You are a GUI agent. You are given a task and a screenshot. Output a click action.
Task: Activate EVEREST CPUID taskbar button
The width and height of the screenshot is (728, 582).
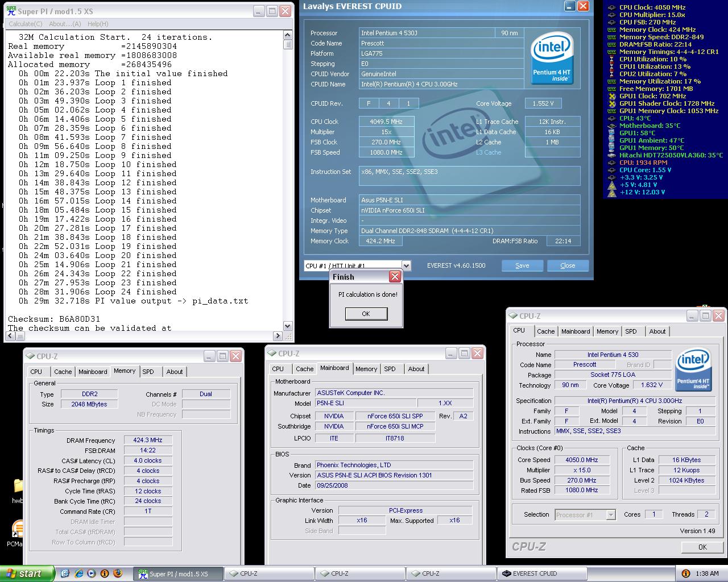click(x=542, y=573)
